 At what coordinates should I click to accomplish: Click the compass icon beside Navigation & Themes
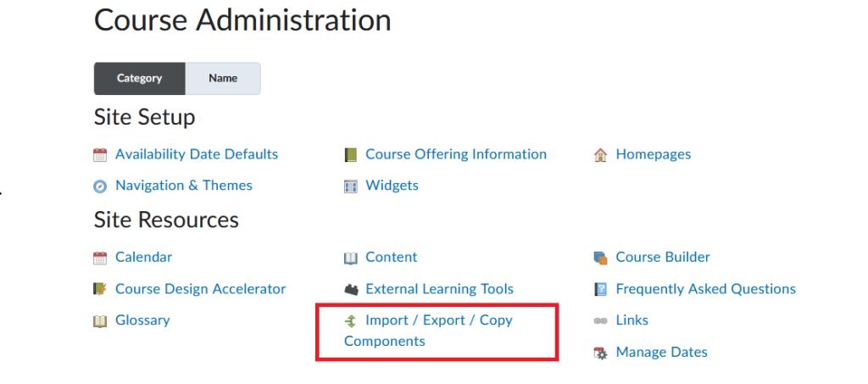(100, 186)
